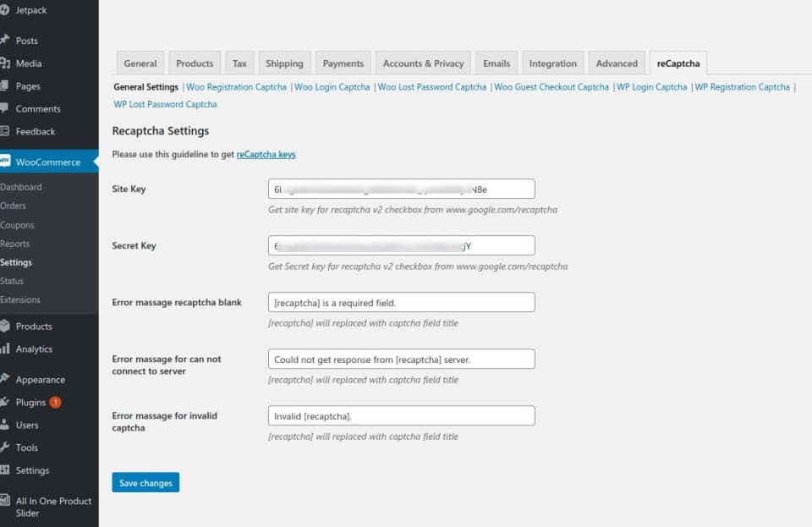Click the Products box icon in sidebar

pos(5,326)
